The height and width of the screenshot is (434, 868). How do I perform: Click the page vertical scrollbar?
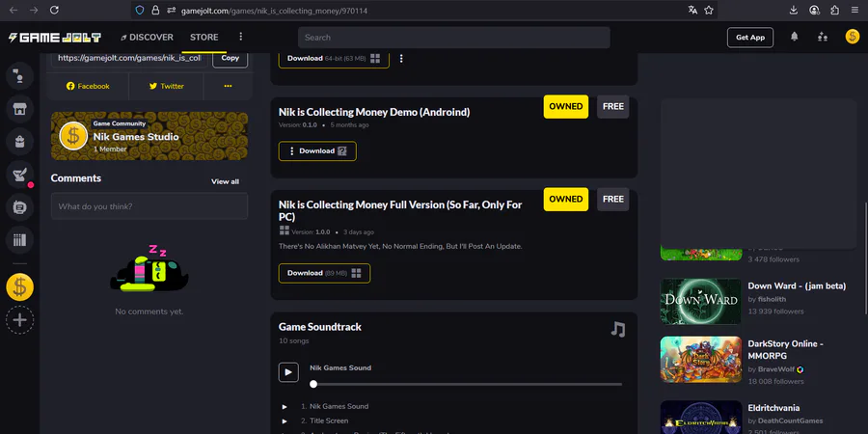865,258
